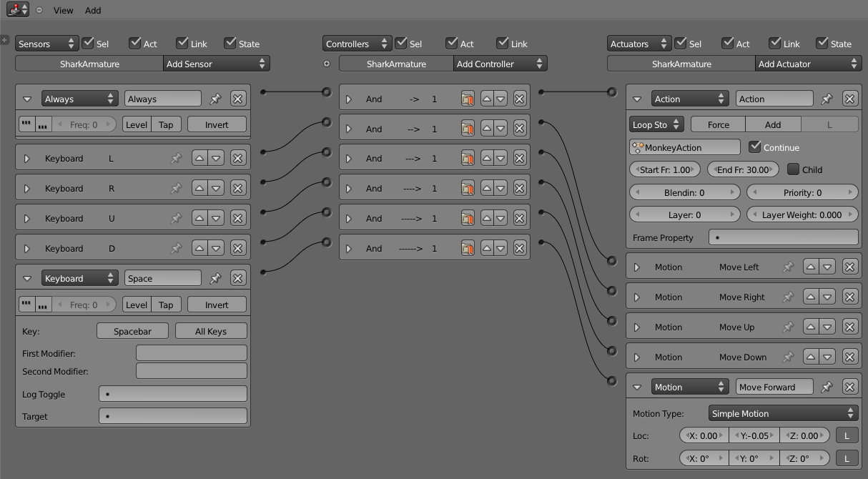Pin the Move Forward actuator
This screenshot has width=868, height=479.
tap(827, 386)
